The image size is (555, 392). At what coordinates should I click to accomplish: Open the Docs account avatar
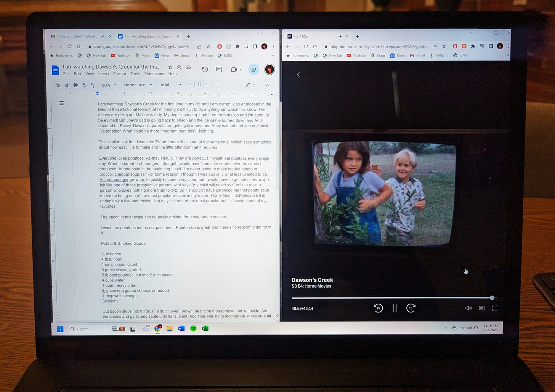[x=269, y=70]
